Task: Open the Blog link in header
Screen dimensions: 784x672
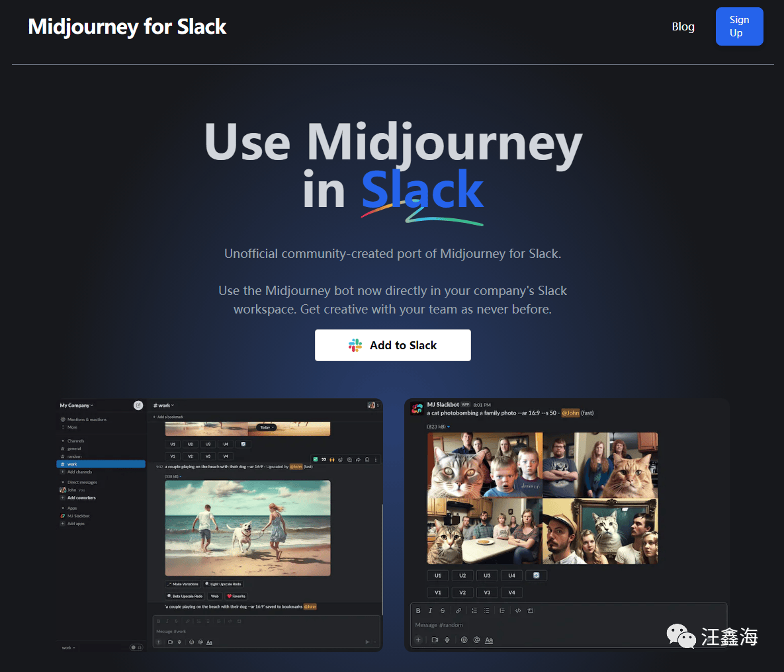Action: 683,26
